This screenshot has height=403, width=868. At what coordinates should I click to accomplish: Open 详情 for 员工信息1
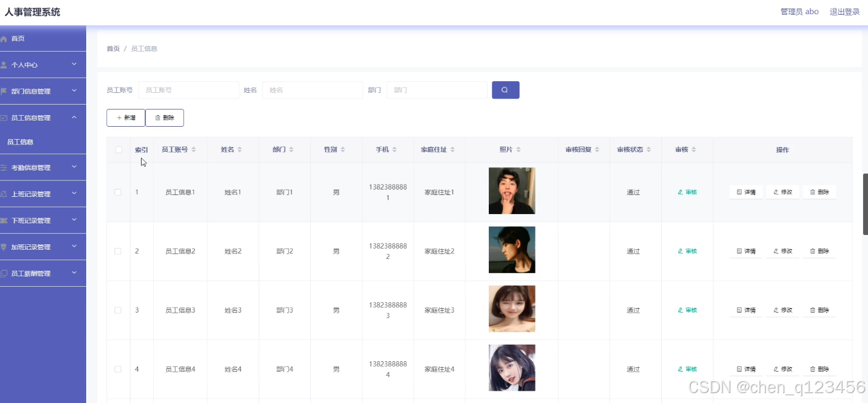746,192
